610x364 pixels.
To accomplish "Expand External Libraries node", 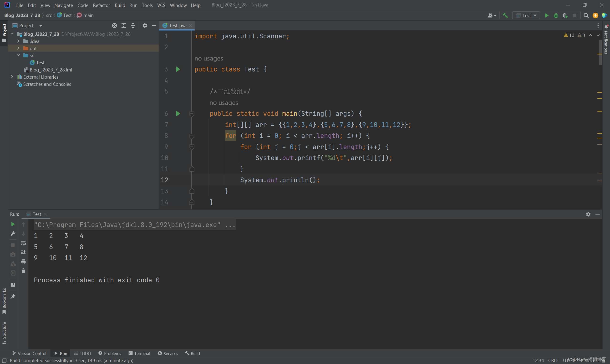I will coord(12,77).
